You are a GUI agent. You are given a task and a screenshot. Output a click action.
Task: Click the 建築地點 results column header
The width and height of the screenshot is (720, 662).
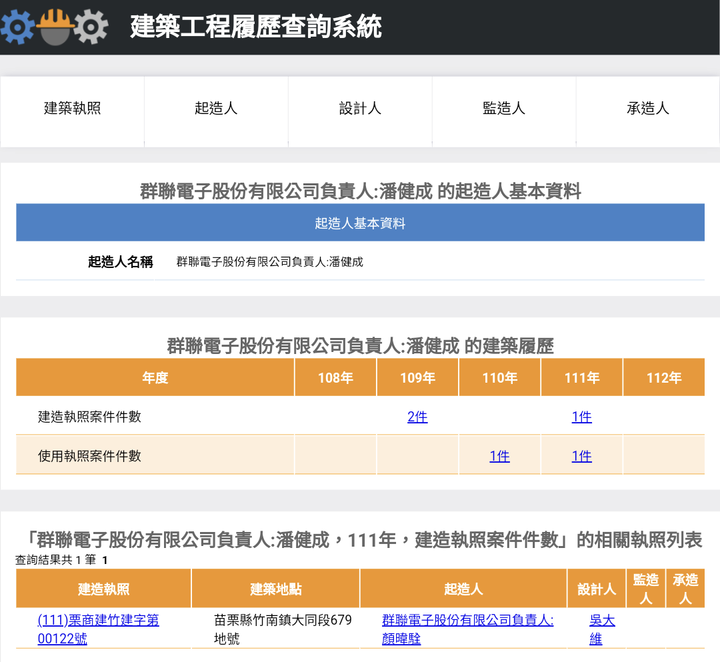tap(276, 589)
